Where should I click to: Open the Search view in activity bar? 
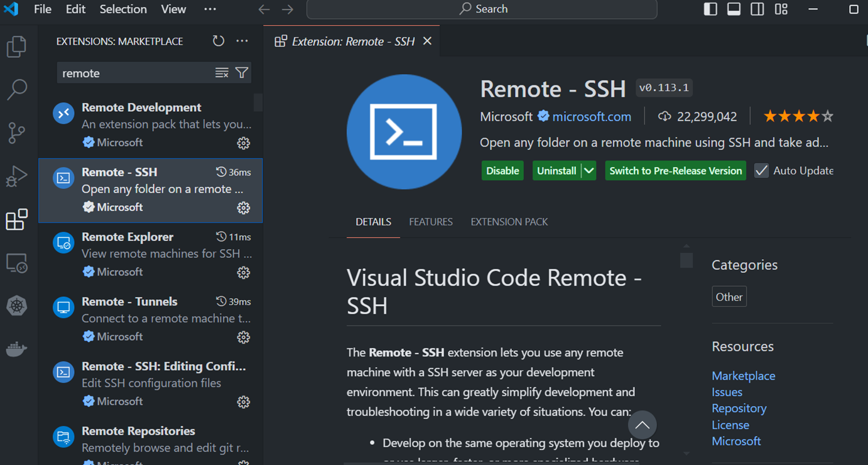[16, 90]
